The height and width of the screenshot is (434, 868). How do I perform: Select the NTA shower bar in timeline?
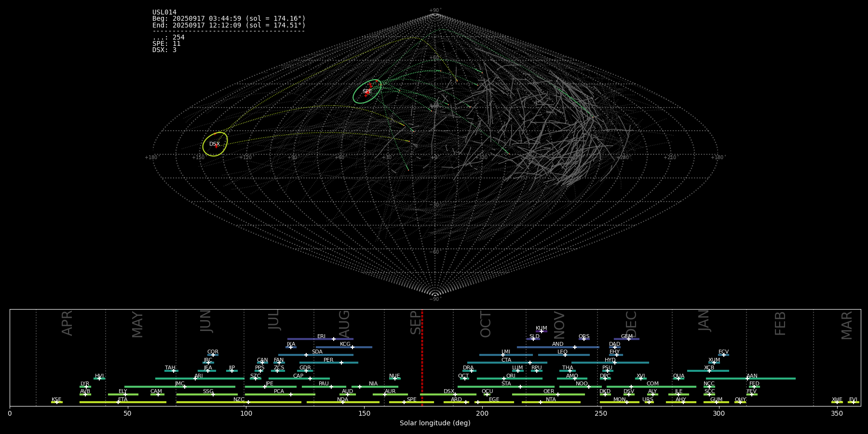(551, 402)
